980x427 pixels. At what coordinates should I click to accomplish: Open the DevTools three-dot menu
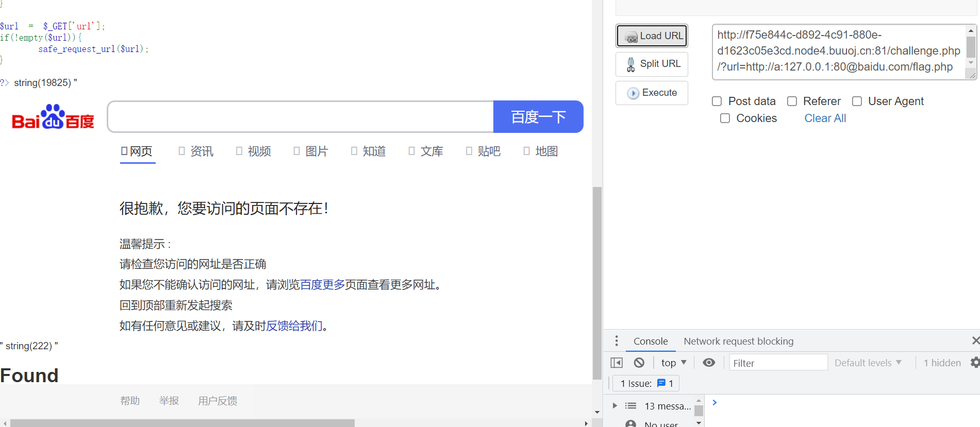click(617, 341)
